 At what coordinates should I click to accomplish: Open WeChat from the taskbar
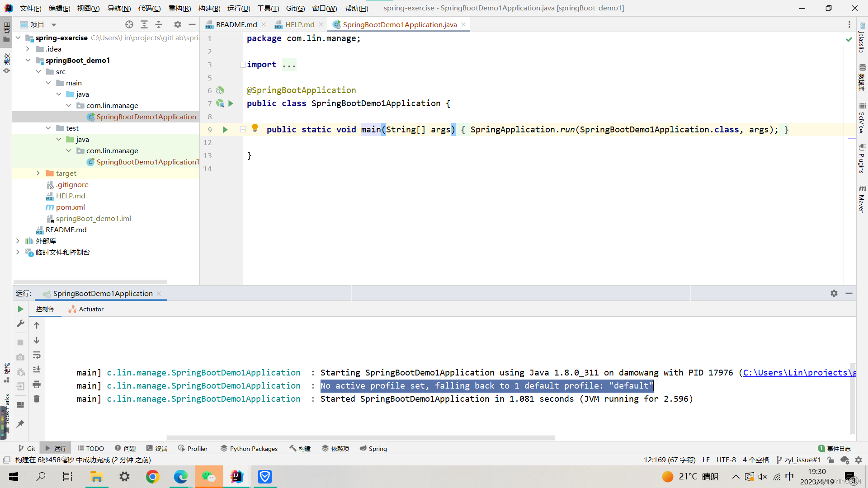[209, 477]
